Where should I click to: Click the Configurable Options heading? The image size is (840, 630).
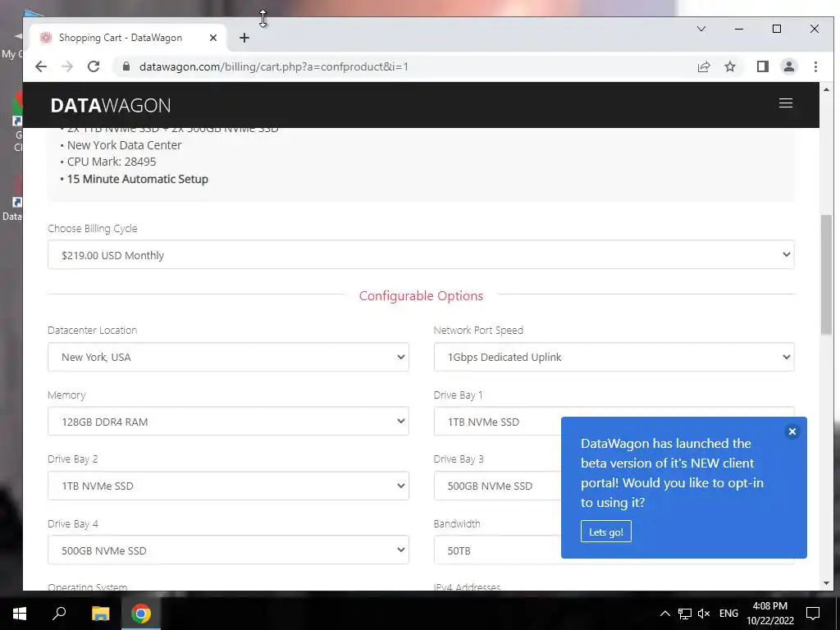point(421,295)
